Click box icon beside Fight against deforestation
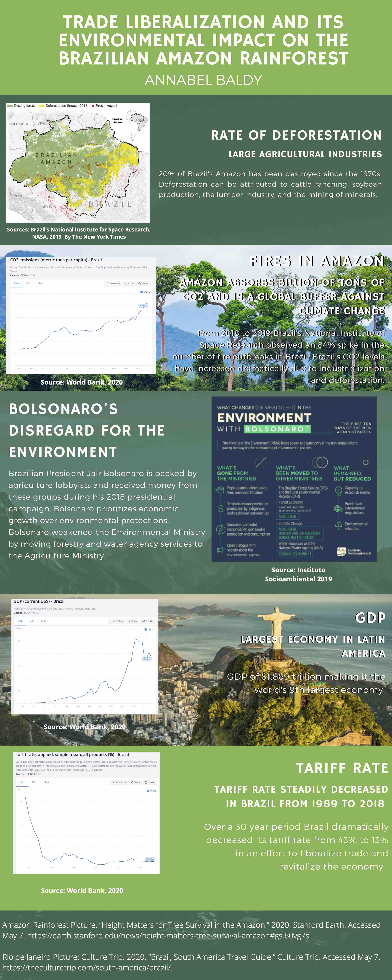 click(x=220, y=490)
